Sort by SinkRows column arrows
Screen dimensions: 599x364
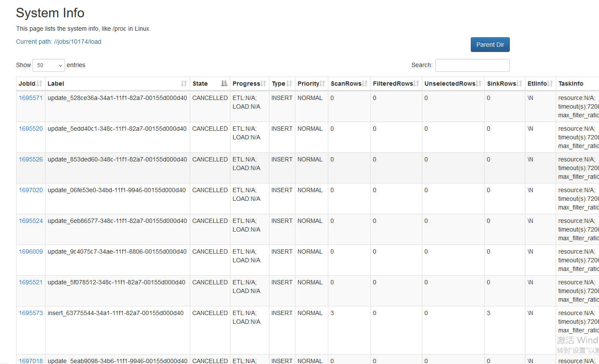(519, 84)
